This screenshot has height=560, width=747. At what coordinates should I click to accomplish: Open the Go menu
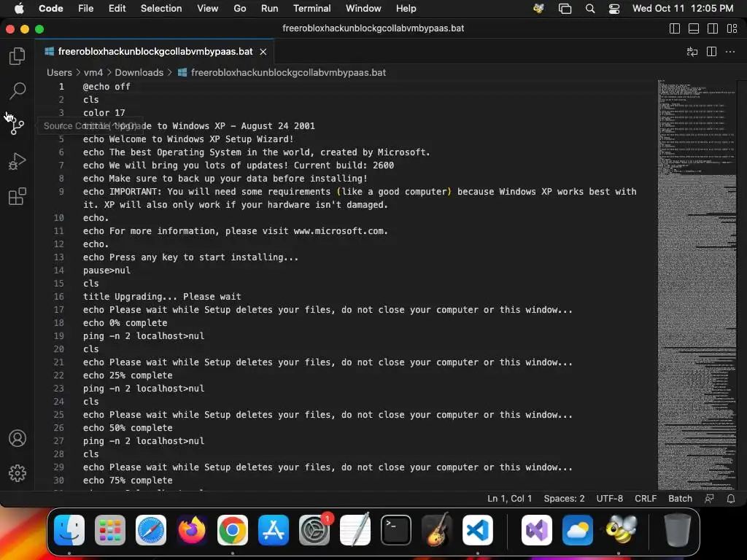click(x=239, y=9)
